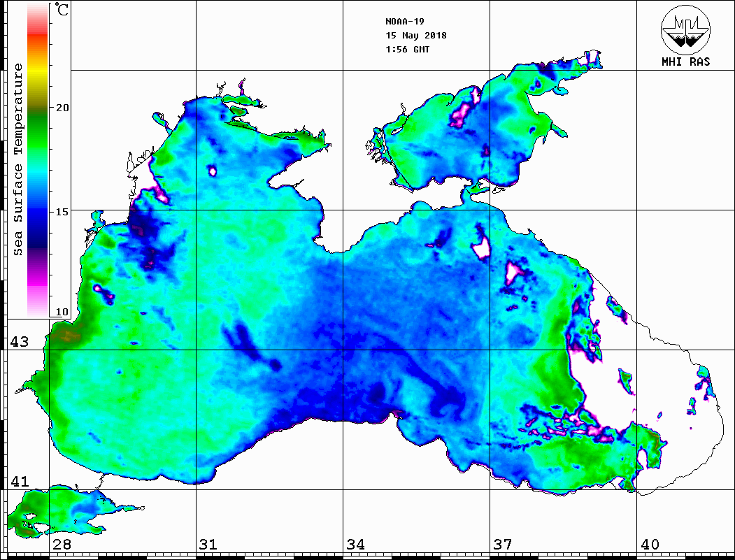This screenshot has height=560, width=735.
Task: Click the '°C' unit label
Action: click(62, 9)
